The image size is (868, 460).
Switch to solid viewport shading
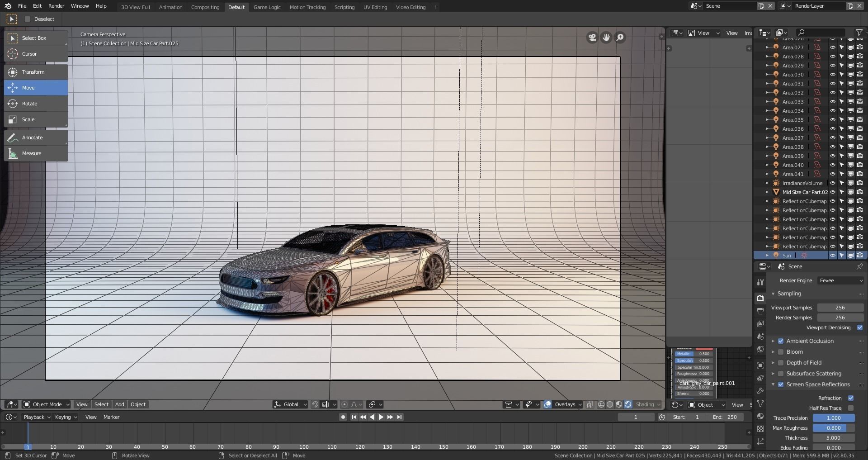click(x=610, y=404)
